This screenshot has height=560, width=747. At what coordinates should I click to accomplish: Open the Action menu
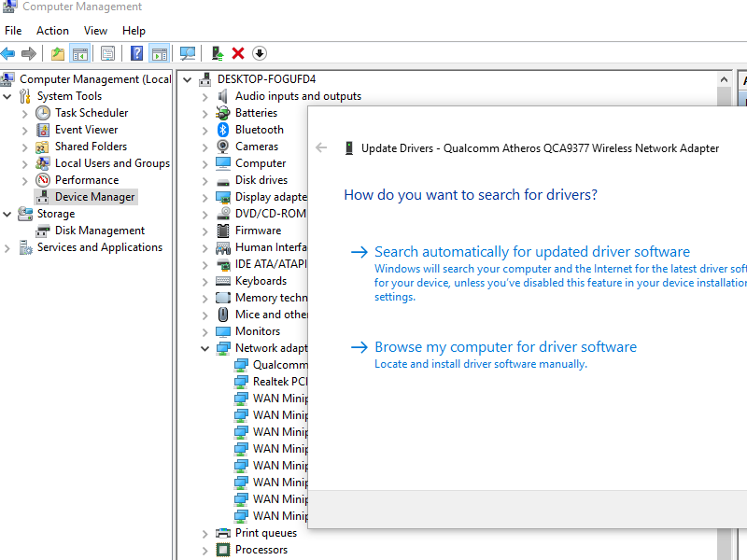click(x=52, y=31)
